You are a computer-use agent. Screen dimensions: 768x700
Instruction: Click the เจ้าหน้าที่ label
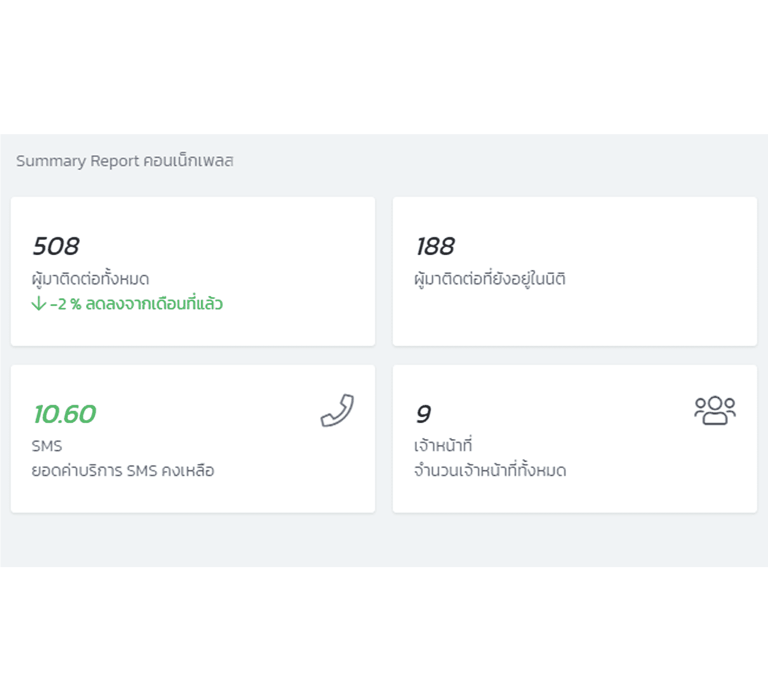click(443, 445)
